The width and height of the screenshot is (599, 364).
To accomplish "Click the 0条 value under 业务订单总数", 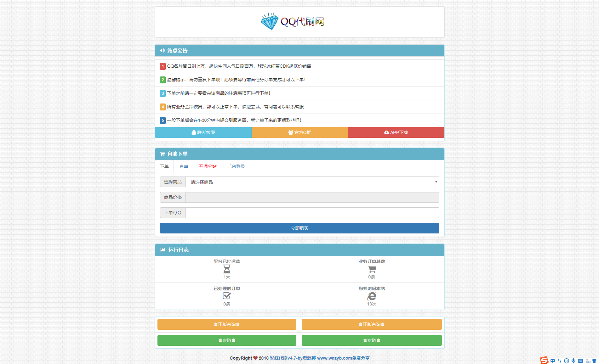I will pos(372,277).
